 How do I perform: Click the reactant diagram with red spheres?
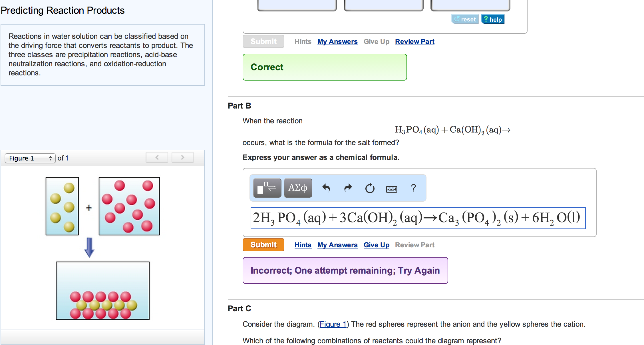(129, 206)
